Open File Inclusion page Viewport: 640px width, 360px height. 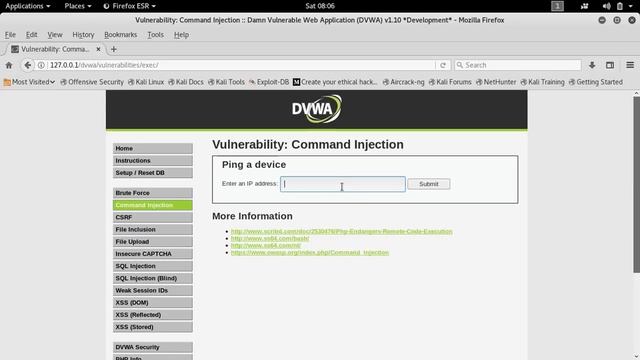(x=153, y=230)
